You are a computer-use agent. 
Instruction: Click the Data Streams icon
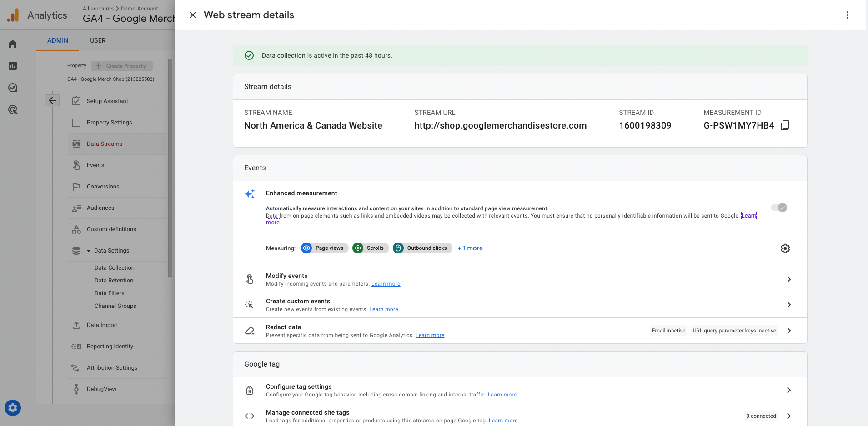[76, 144]
